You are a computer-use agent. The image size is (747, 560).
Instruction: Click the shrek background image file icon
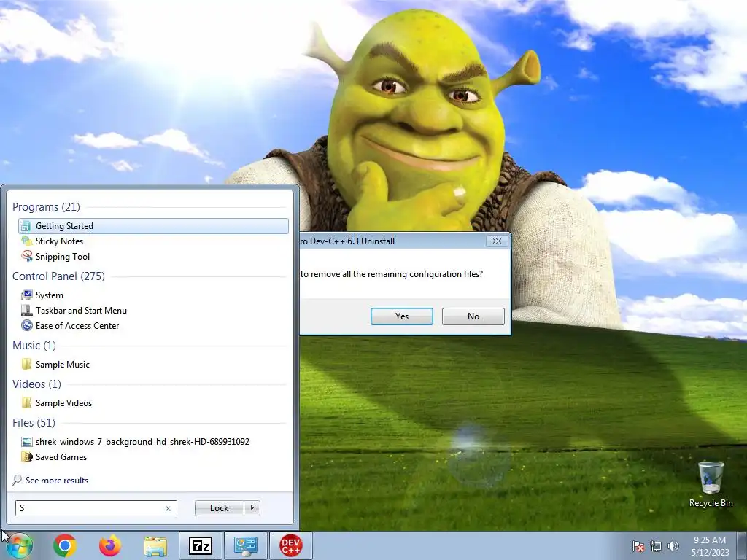coord(27,442)
